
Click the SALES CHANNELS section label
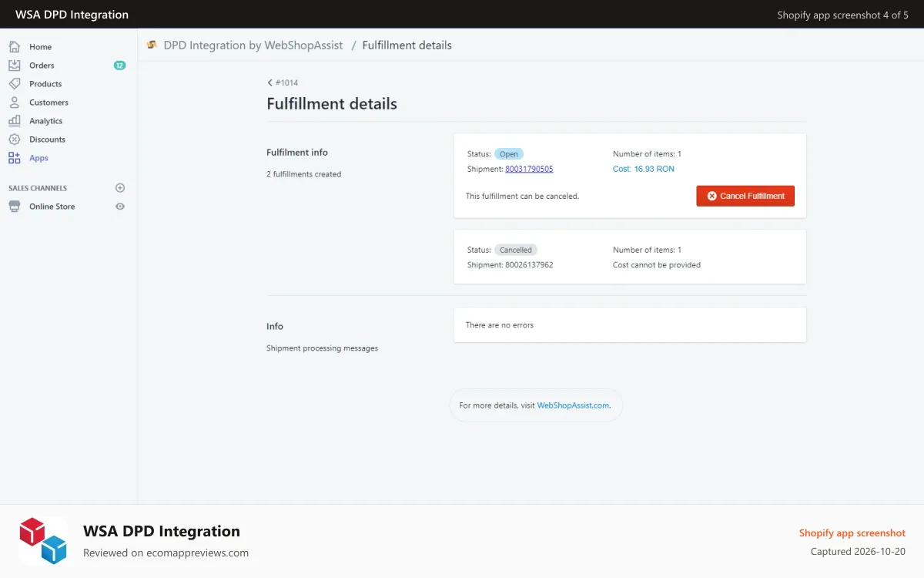(38, 188)
